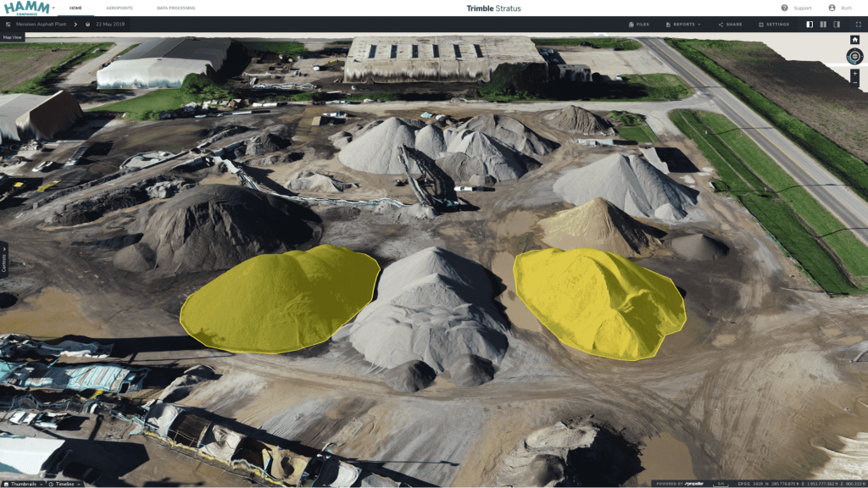
Task: Open the Ruth user account
Action: click(x=840, y=8)
